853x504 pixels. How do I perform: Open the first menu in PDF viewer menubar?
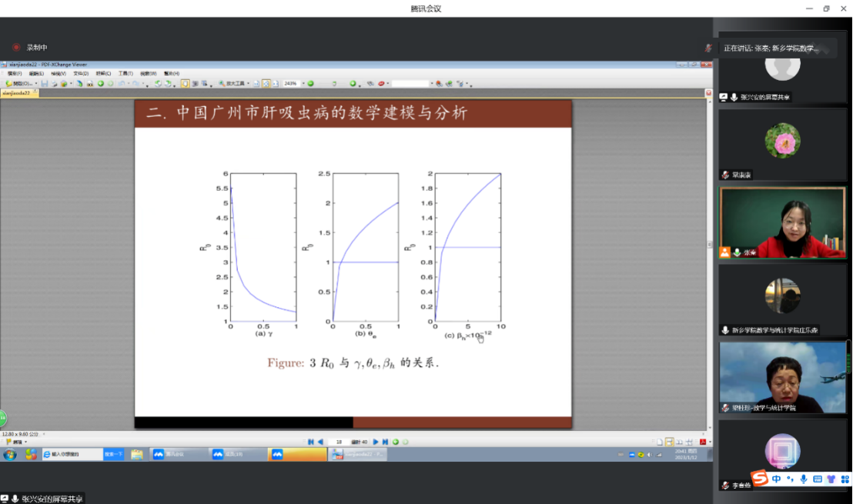coord(15,73)
